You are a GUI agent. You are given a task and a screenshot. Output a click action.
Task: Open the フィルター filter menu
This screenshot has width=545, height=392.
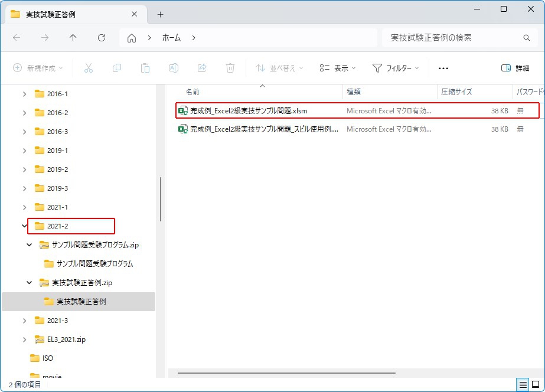[x=396, y=68]
